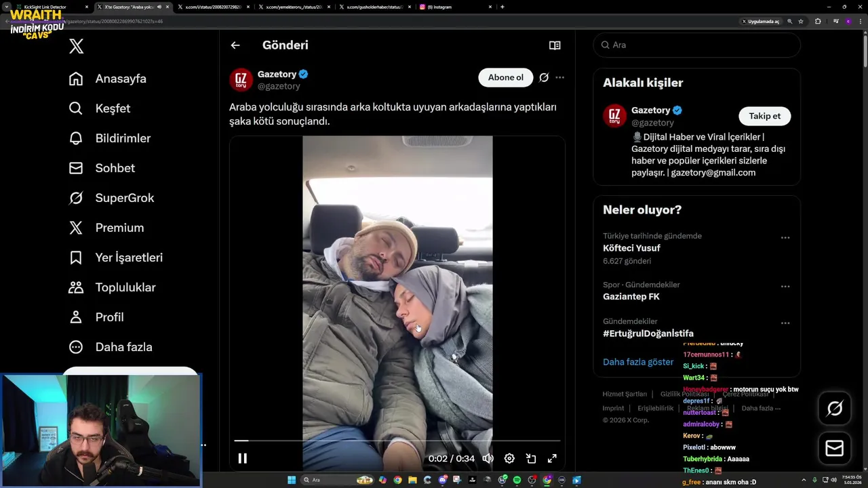Open Gazetory profile in Alakalı kişiler

point(651,110)
